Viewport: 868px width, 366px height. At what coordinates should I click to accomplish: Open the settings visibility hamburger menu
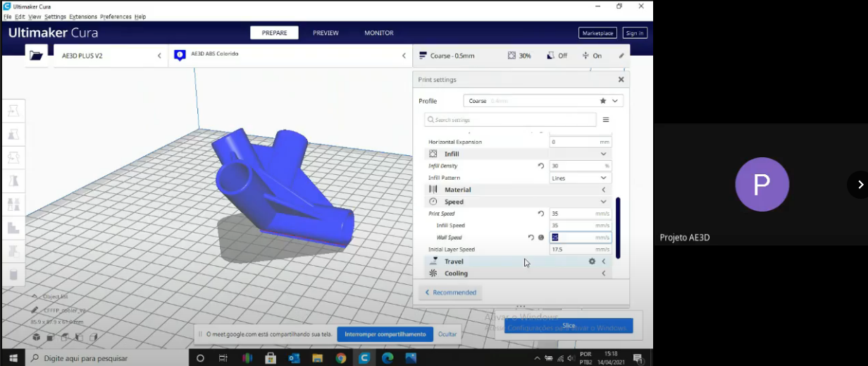click(x=605, y=120)
